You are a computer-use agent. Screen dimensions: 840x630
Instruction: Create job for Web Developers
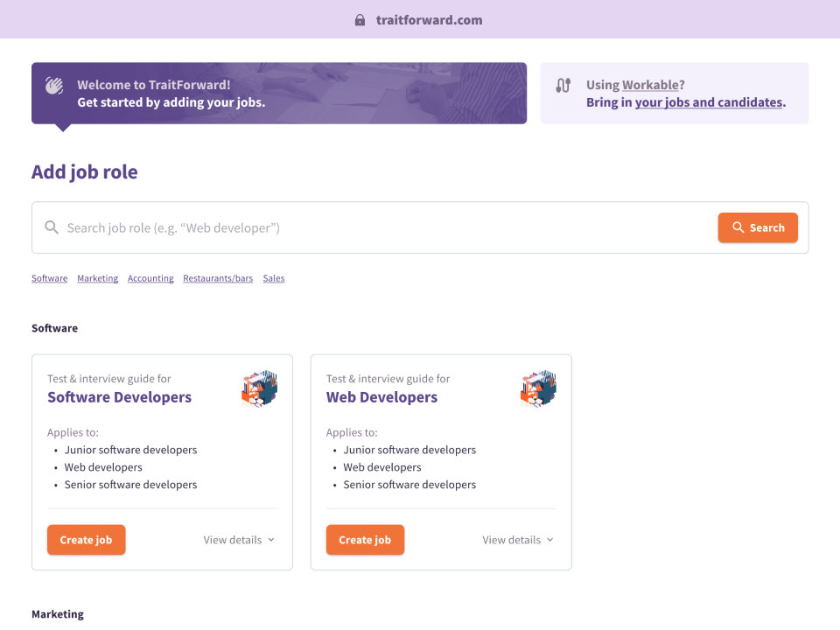pos(366,540)
